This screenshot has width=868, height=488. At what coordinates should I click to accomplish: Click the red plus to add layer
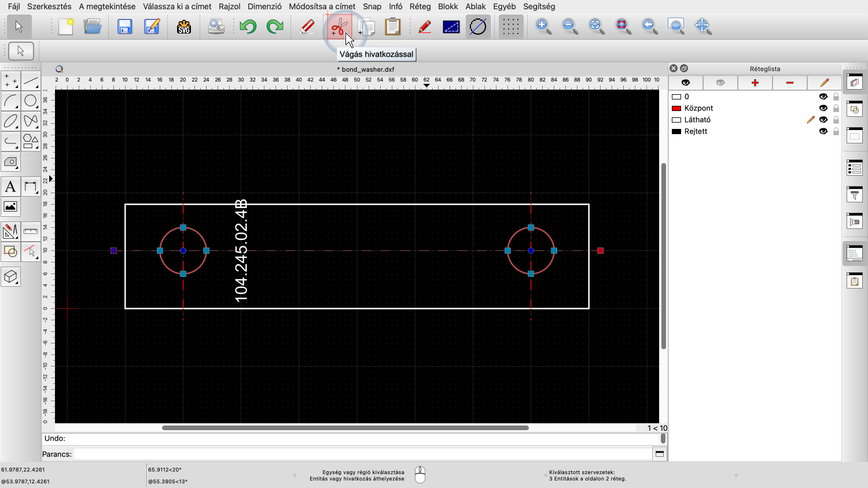[x=755, y=83]
